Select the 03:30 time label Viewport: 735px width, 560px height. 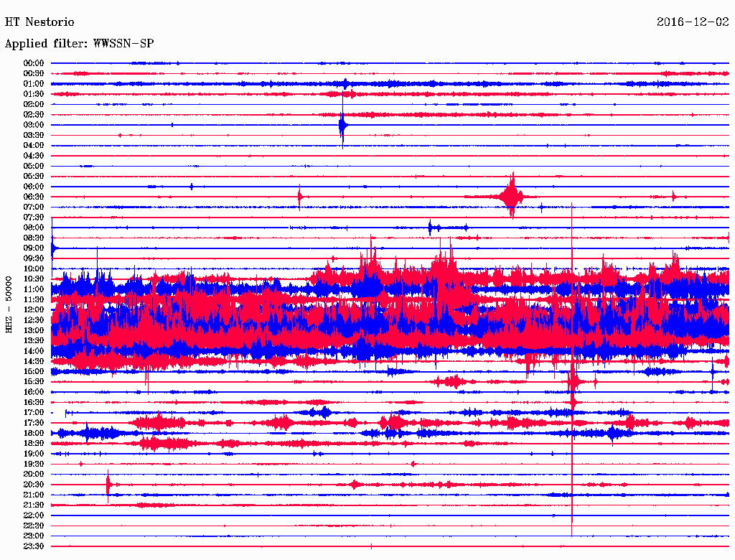[34, 135]
